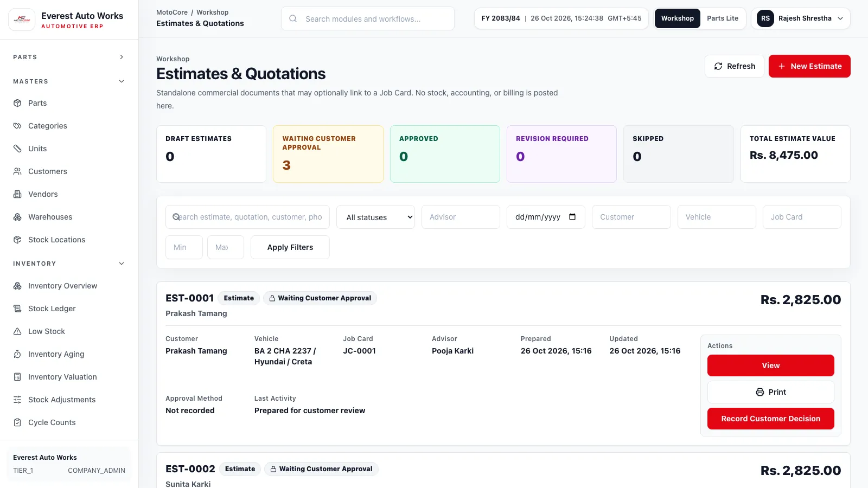The image size is (868, 488).
Task: Open Inventory Overview icon
Action: (x=17, y=286)
